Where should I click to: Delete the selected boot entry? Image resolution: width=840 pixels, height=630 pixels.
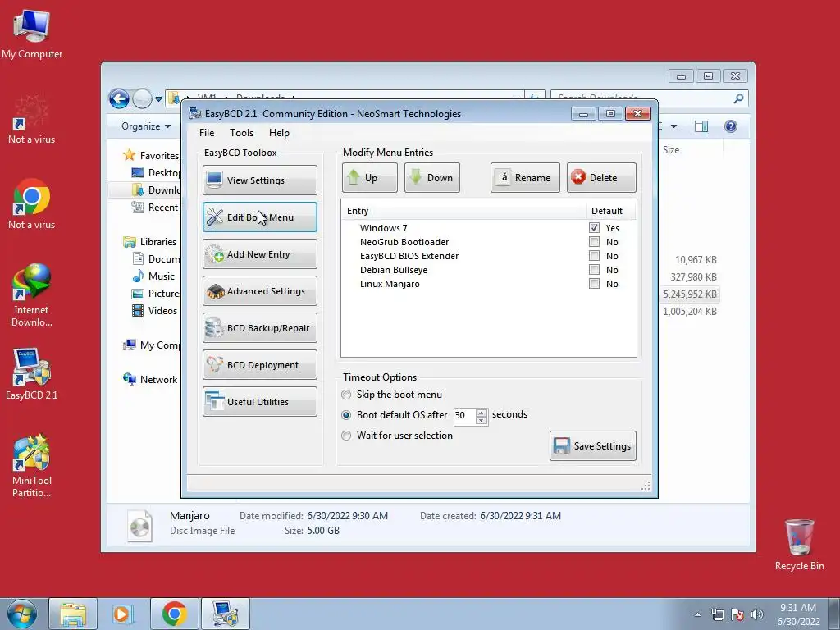click(x=601, y=177)
